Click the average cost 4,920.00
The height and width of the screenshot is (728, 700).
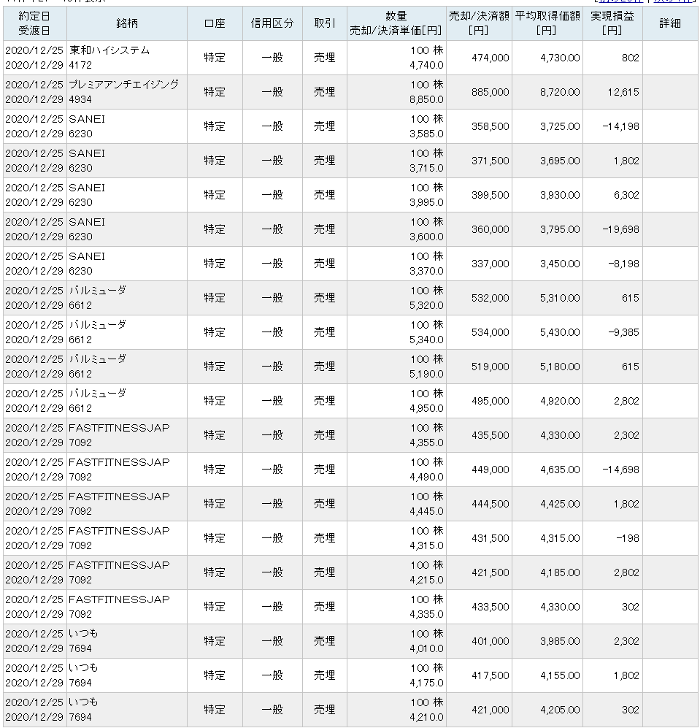560,401
